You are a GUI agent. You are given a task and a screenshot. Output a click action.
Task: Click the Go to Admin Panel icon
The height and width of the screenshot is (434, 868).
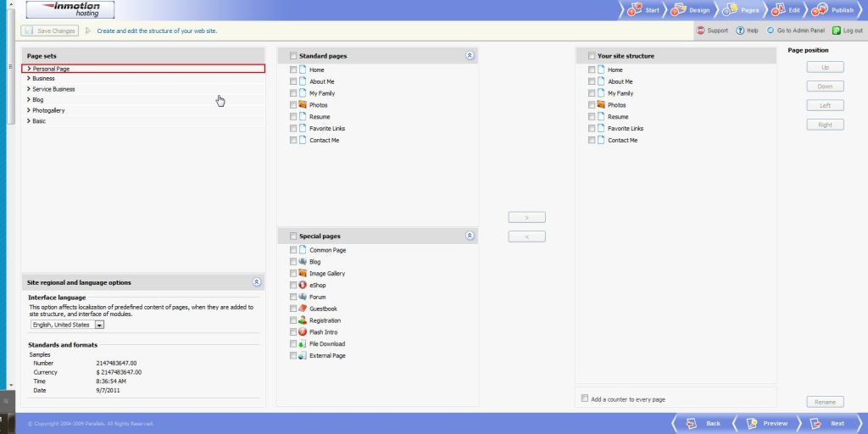coord(771,31)
